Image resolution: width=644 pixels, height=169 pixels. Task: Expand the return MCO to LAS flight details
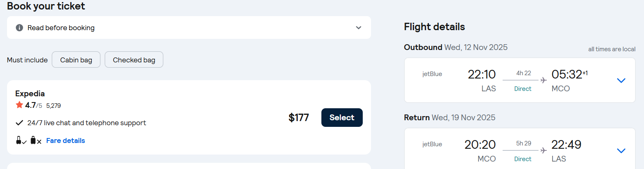coord(621,151)
